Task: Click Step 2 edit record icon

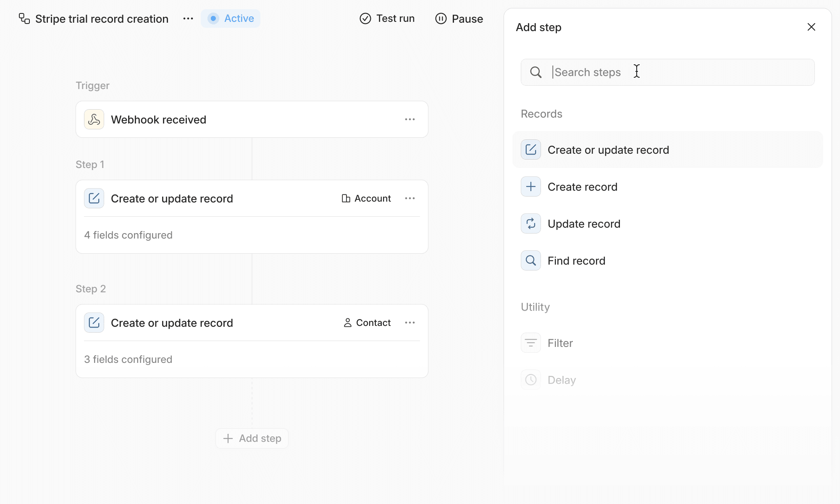Action: point(94,323)
